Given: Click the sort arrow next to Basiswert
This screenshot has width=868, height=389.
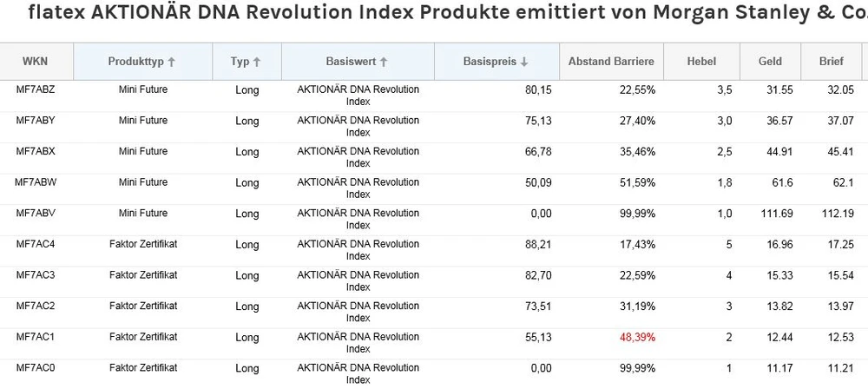Looking at the screenshot, I should tap(384, 62).
